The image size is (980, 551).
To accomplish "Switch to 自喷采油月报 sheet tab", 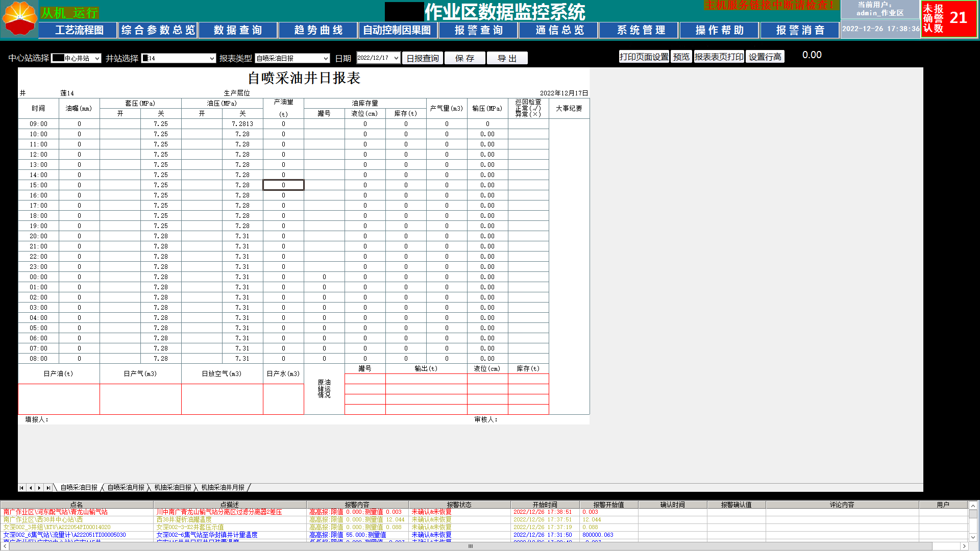I will [126, 488].
